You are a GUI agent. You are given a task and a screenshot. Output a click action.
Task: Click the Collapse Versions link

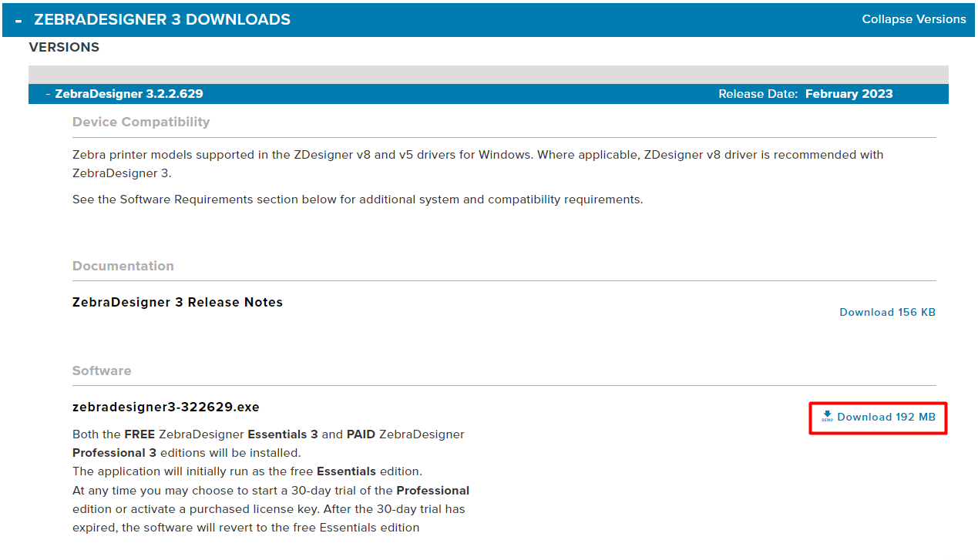click(x=913, y=19)
